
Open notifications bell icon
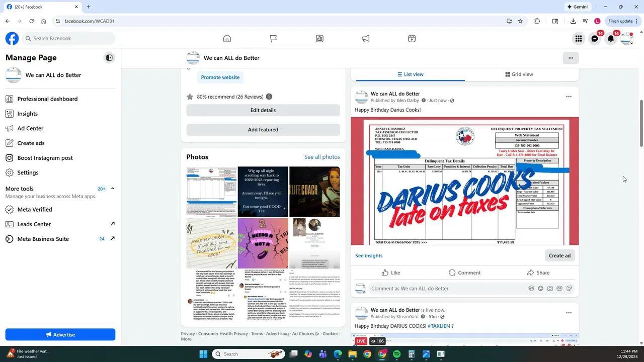click(x=611, y=39)
